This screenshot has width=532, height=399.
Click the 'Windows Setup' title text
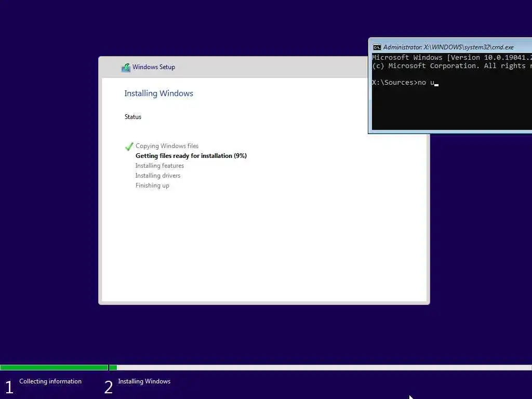pos(154,67)
